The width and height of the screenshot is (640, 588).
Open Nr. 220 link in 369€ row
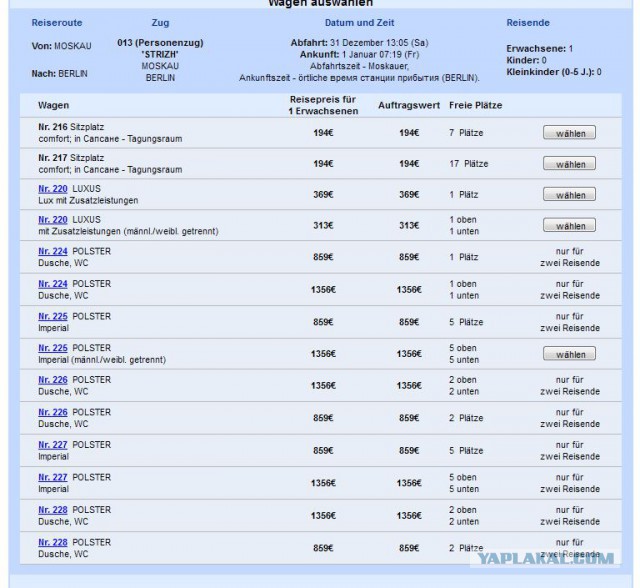53,189
